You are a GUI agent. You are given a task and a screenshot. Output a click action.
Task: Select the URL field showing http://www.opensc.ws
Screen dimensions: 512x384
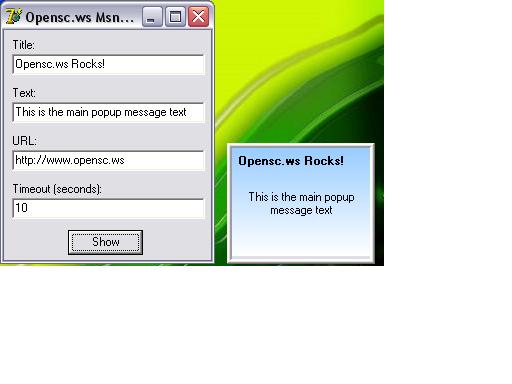[x=108, y=160]
